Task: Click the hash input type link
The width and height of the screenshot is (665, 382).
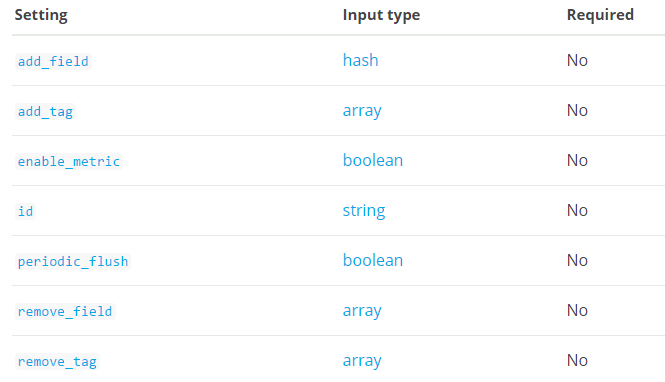Action: [360, 60]
